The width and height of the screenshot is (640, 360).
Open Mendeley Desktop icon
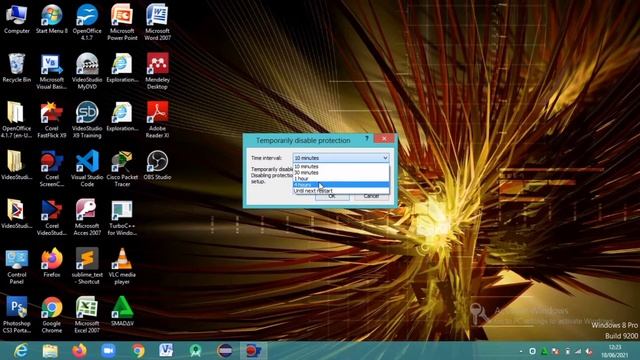click(x=158, y=71)
